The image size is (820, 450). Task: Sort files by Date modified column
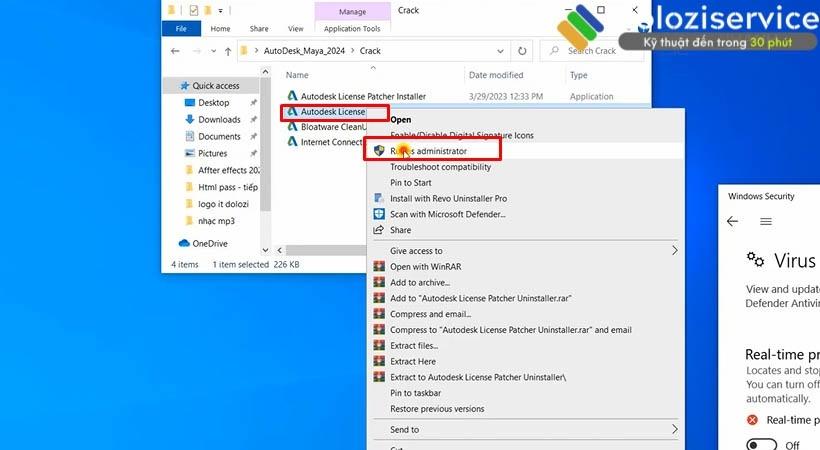[x=496, y=75]
